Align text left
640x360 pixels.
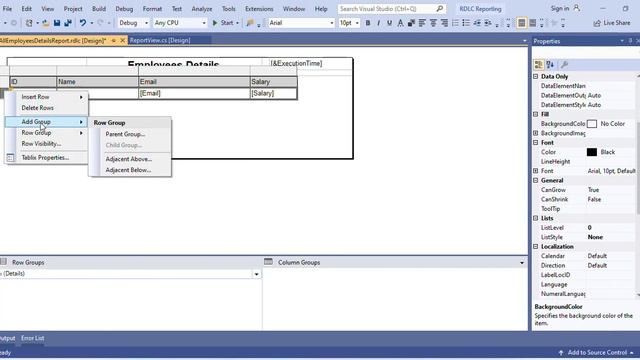pyautogui.click(x=422, y=23)
